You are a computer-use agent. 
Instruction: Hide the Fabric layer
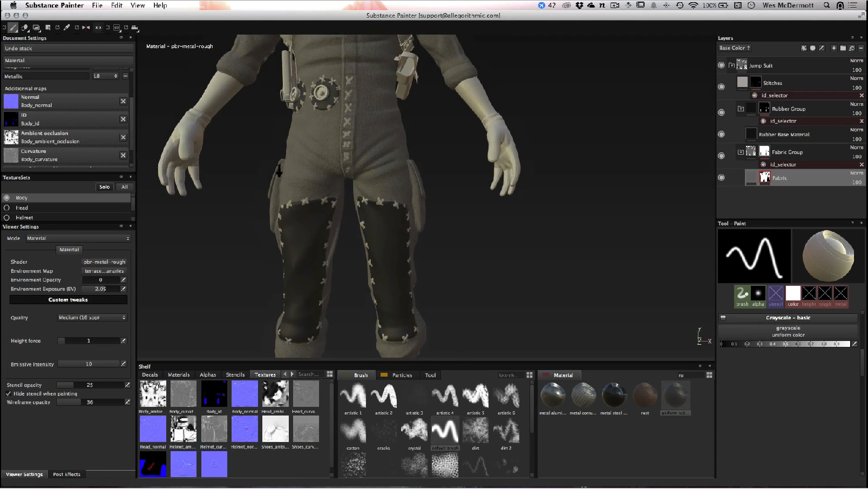pos(721,177)
